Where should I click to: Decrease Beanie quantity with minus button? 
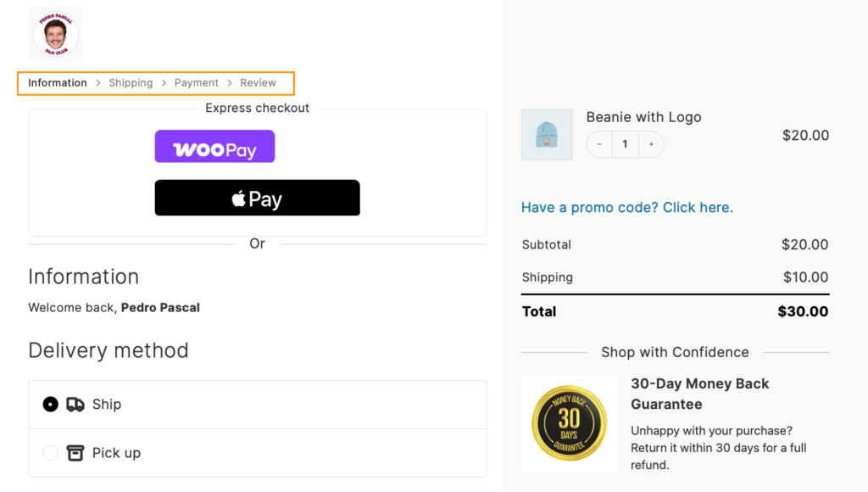pos(599,144)
